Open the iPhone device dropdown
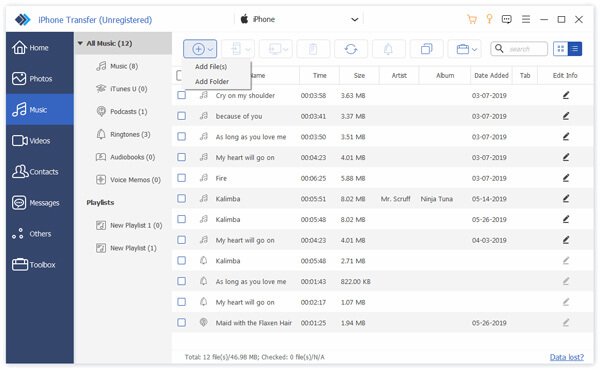Viewport: 600px width, 370px height. click(355, 19)
